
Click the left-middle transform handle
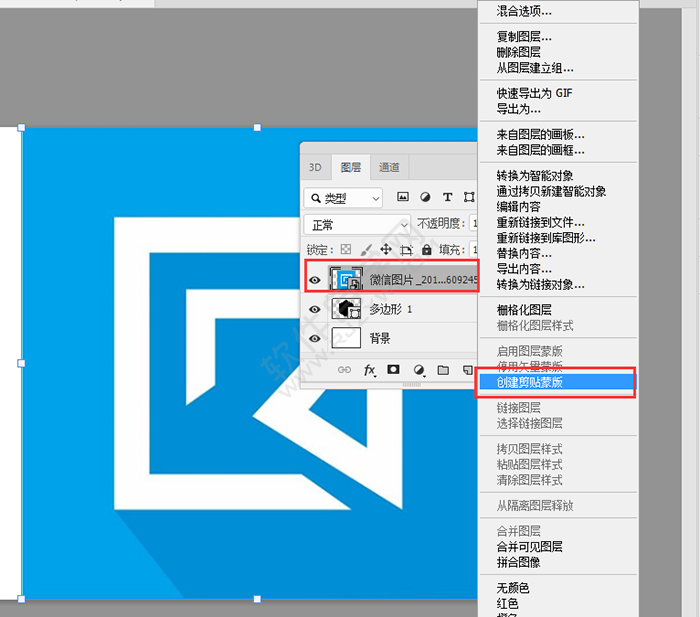click(x=21, y=363)
